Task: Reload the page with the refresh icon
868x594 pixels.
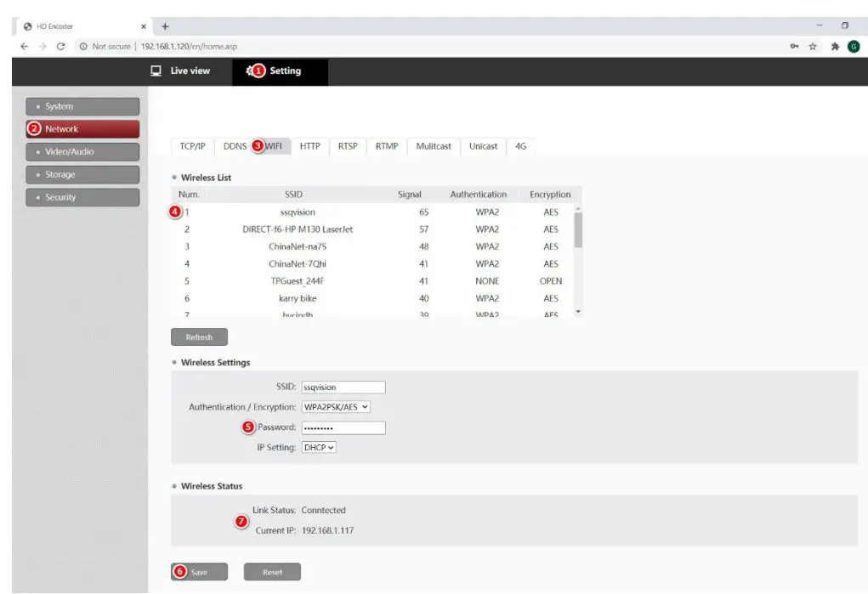Action: (61, 47)
